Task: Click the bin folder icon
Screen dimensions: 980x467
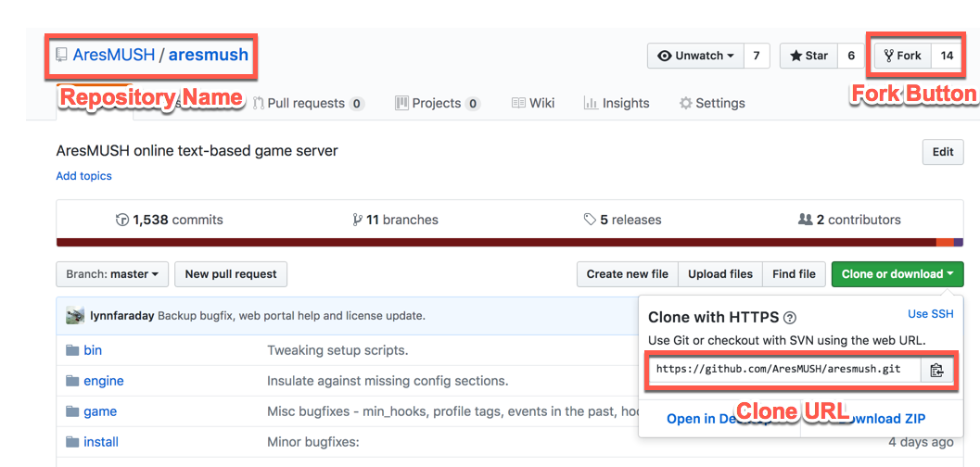Action: tap(73, 350)
